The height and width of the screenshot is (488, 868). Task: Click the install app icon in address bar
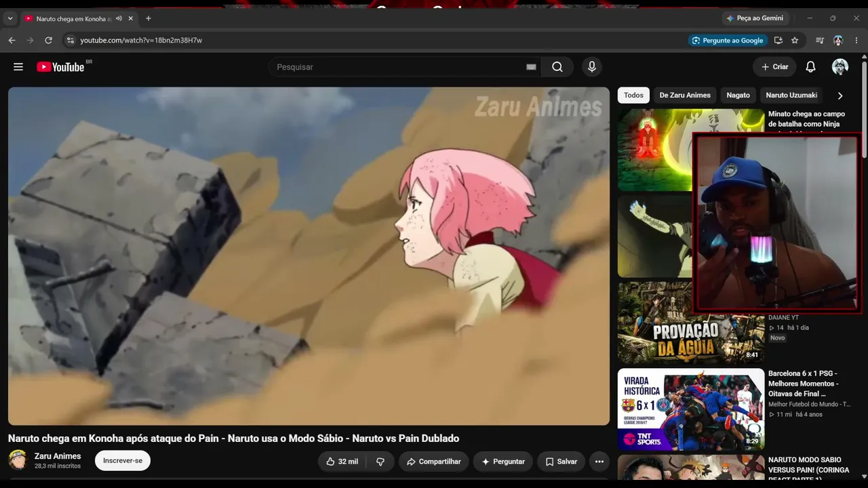tap(778, 41)
